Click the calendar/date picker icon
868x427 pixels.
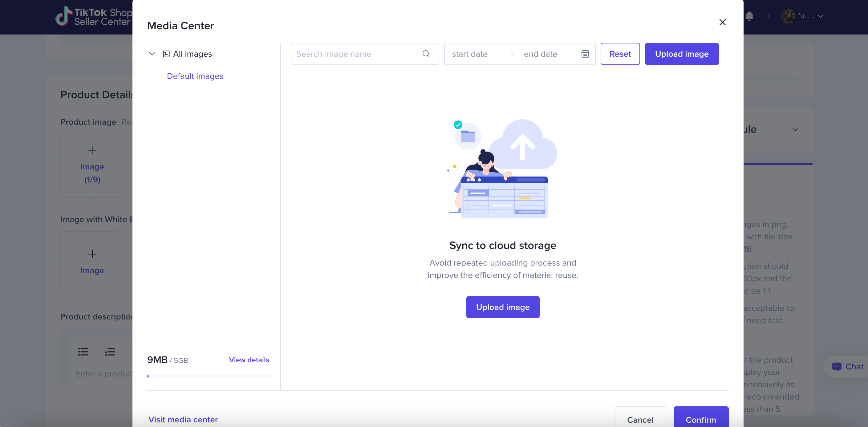585,54
